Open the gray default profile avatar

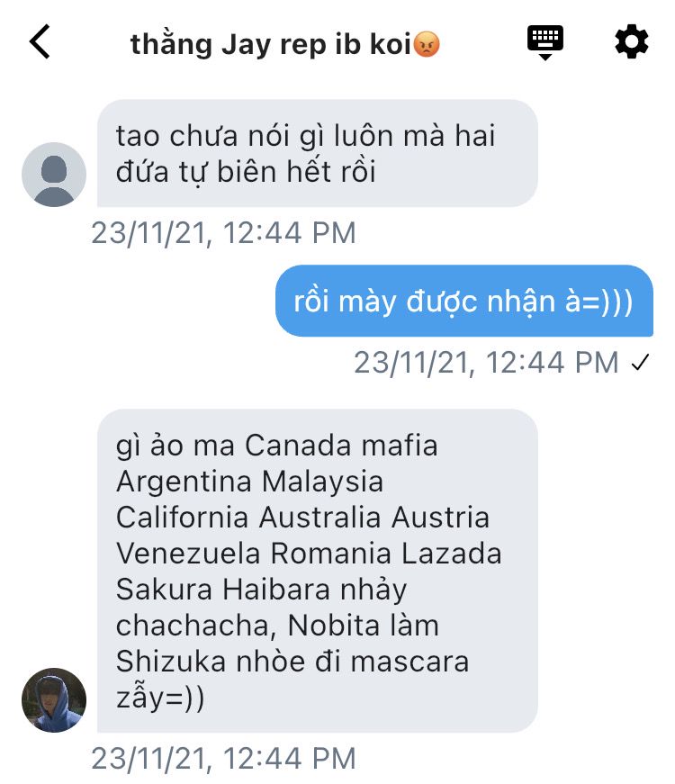click(54, 175)
